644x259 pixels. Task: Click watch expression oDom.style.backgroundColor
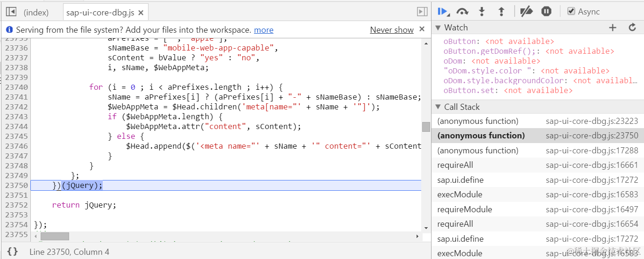click(x=540, y=80)
